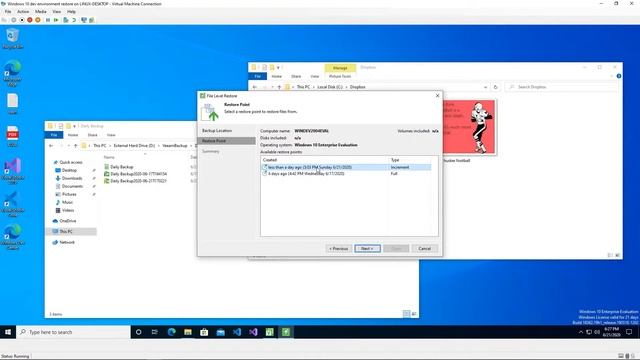Select the Full restore point from Wednesday
Viewport: 640px width, 360px height.
tap(346, 173)
